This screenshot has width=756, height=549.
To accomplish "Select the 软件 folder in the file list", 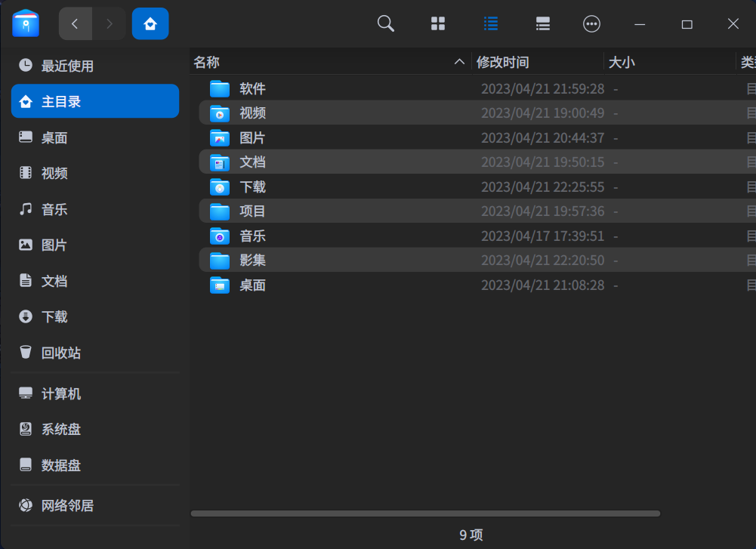I will 253,88.
